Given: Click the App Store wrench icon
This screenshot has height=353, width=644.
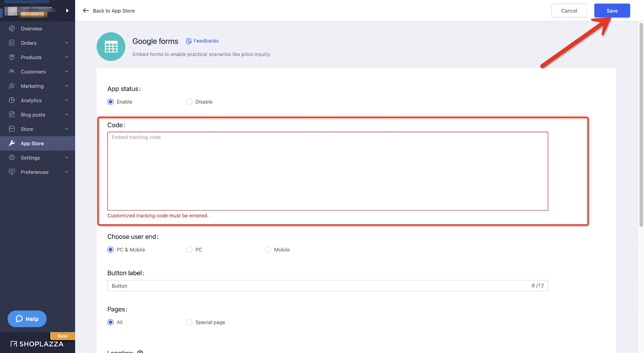Looking at the screenshot, I should tap(12, 143).
